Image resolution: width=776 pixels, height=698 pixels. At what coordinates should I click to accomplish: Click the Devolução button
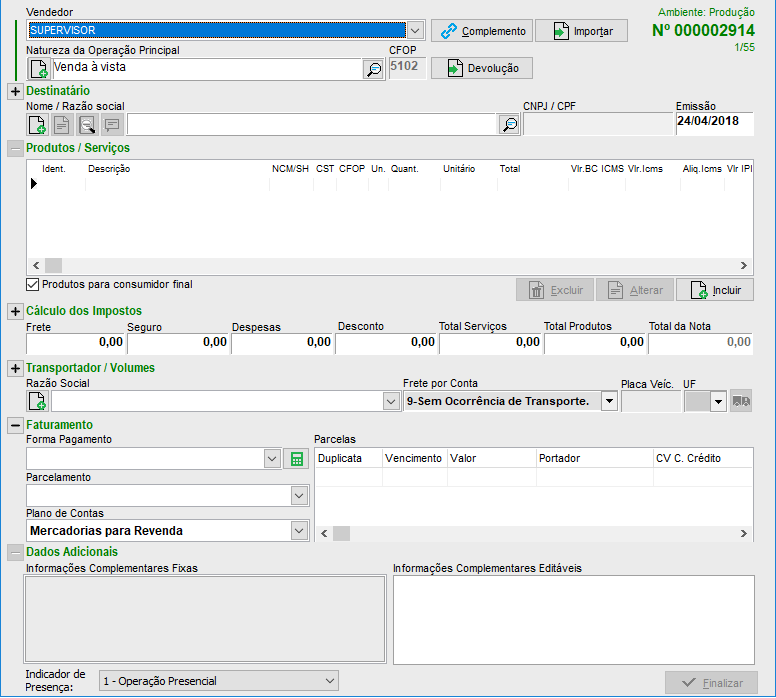(x=482, y=68)
